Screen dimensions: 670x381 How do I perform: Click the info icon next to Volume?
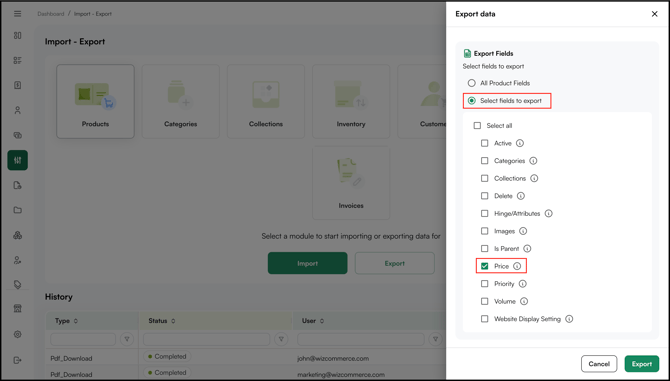[524, 301]
